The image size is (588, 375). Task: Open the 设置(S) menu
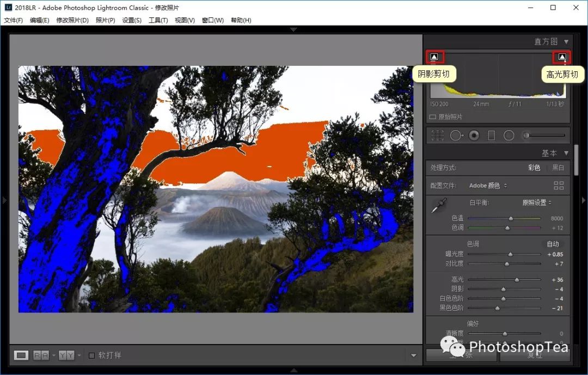coord(132,20)
